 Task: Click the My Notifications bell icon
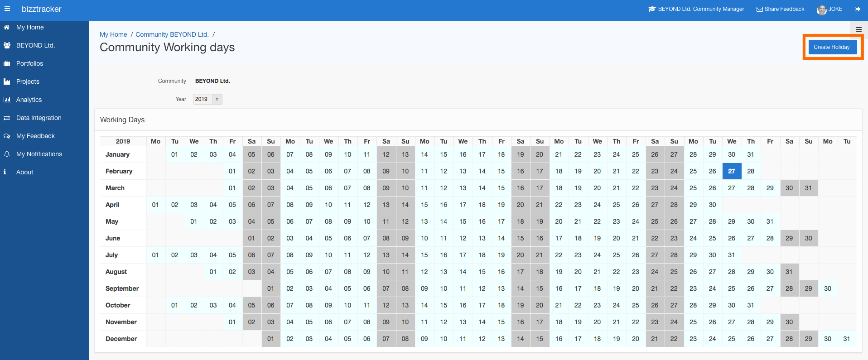7,154
